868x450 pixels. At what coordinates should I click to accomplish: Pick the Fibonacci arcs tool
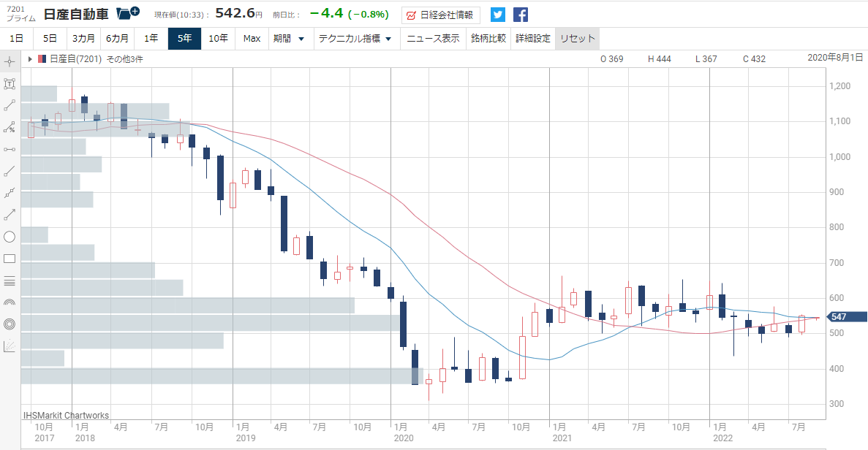10,302
